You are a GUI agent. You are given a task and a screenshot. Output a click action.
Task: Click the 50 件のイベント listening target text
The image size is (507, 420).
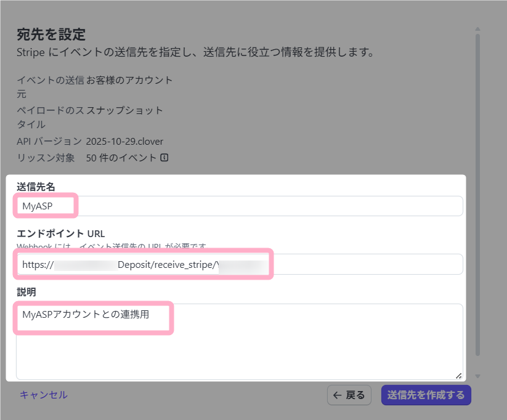(121, 158)
